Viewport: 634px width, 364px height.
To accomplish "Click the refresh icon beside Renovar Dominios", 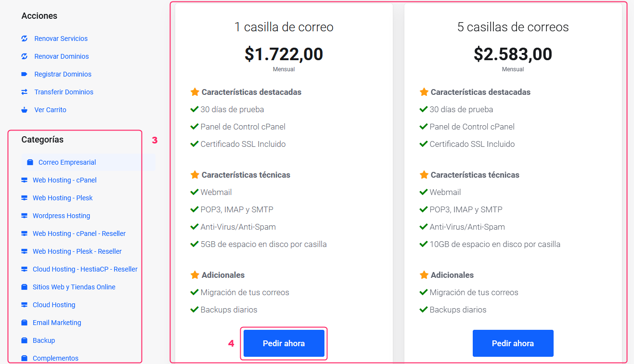I will click(25, 56).
